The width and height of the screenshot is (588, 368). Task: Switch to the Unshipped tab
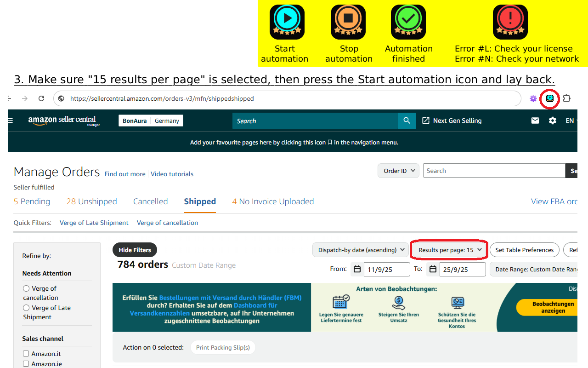pos(91,201)
